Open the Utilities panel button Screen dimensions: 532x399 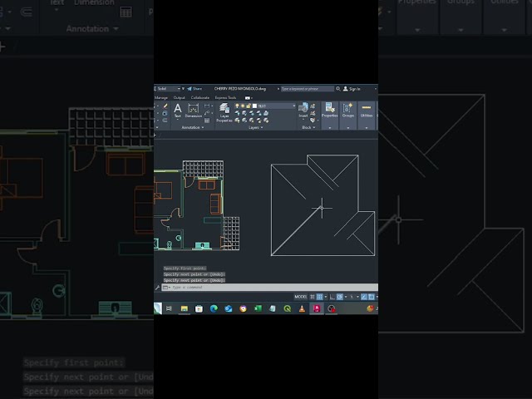(x=367, y=111)
